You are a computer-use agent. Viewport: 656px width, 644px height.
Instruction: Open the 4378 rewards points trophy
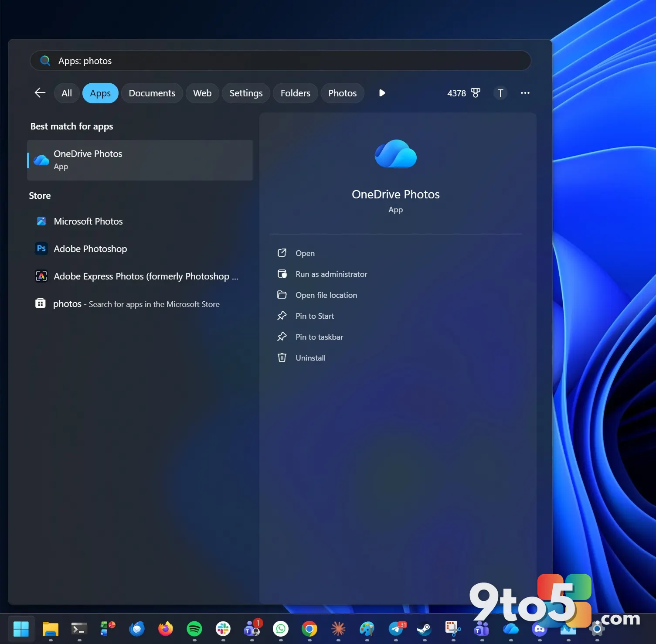(464, 93)
